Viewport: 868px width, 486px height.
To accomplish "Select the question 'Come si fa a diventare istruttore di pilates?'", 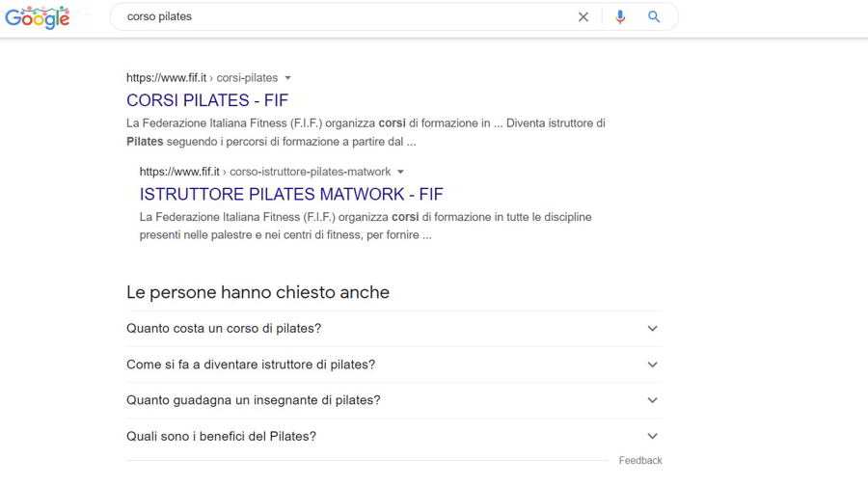I will 251,364.
